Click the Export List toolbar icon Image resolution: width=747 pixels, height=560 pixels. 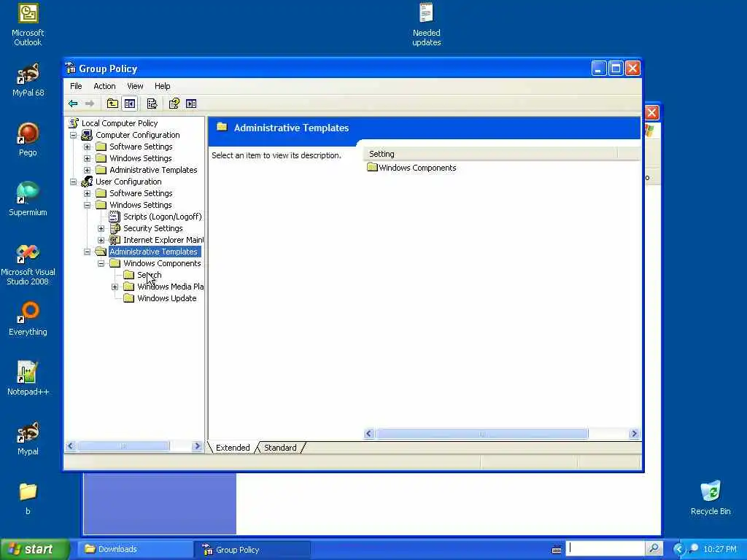(152, 104)
